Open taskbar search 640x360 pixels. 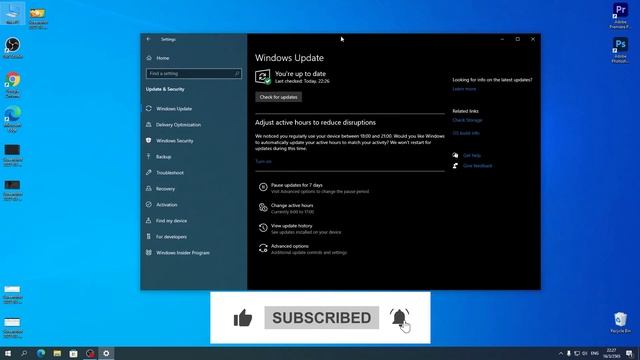pyautogui.click(x=24, y=353)
